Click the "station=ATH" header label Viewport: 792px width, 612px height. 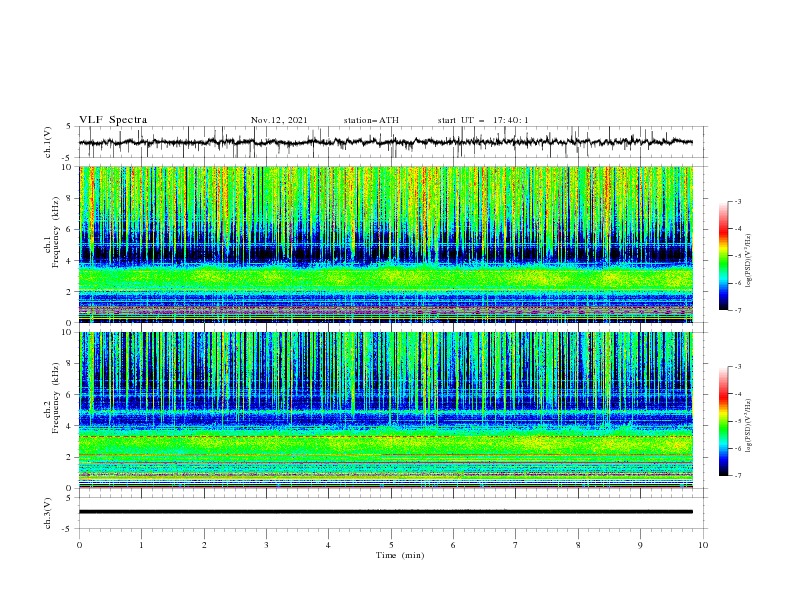tap(371, 120)
